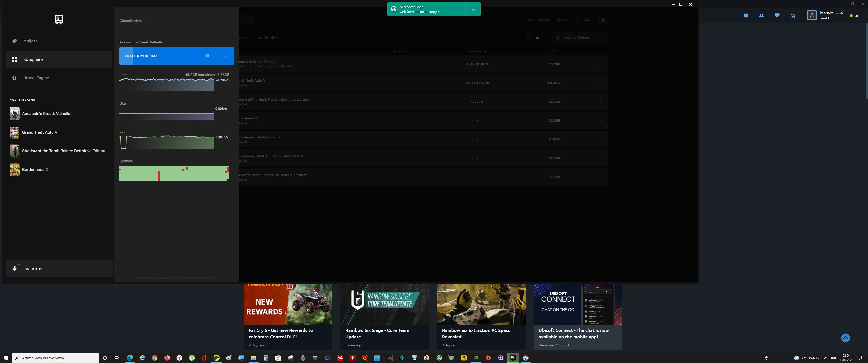This screenshot has height=363, width=868.
Task: Click Grand Theft Auto V cover thumbnail
Action: click(14, 132)
